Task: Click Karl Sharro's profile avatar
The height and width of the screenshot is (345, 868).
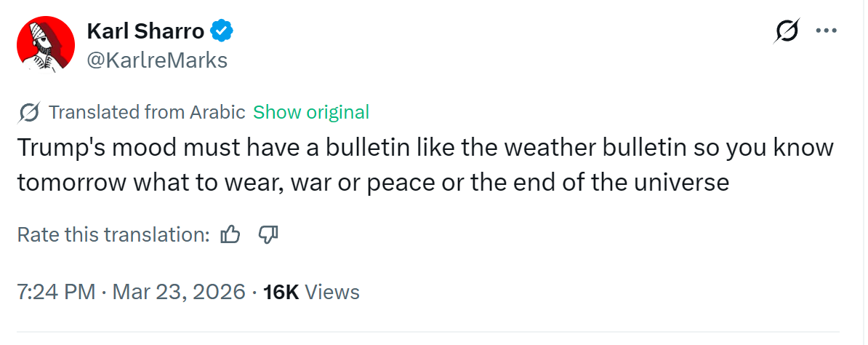Action: click(46, 45)
